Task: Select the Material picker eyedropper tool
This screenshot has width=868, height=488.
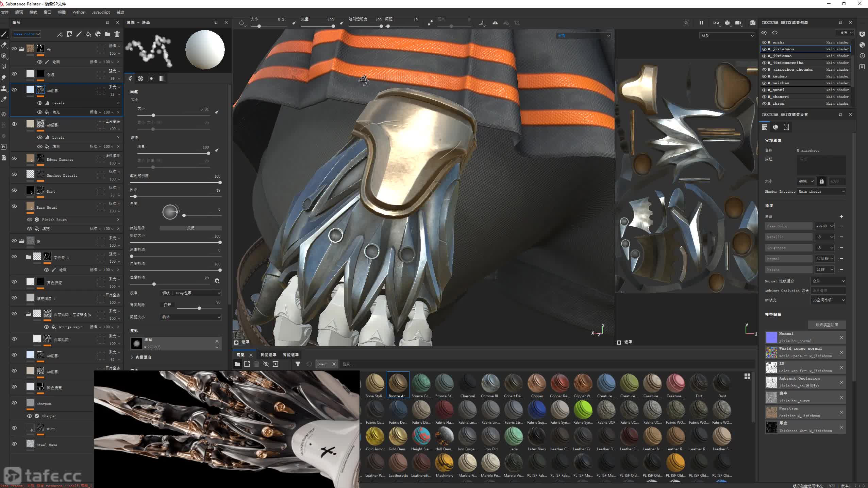Action: tap(4, 99)
